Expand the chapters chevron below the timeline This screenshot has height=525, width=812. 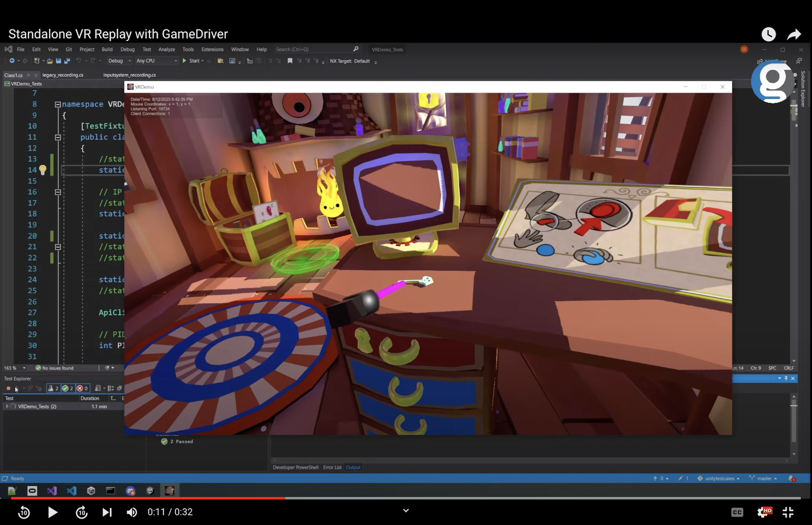pos(406,511)
